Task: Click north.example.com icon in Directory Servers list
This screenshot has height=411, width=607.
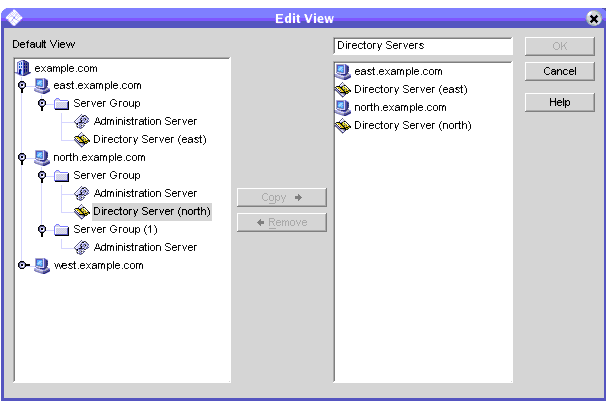Action: [343, 108]
